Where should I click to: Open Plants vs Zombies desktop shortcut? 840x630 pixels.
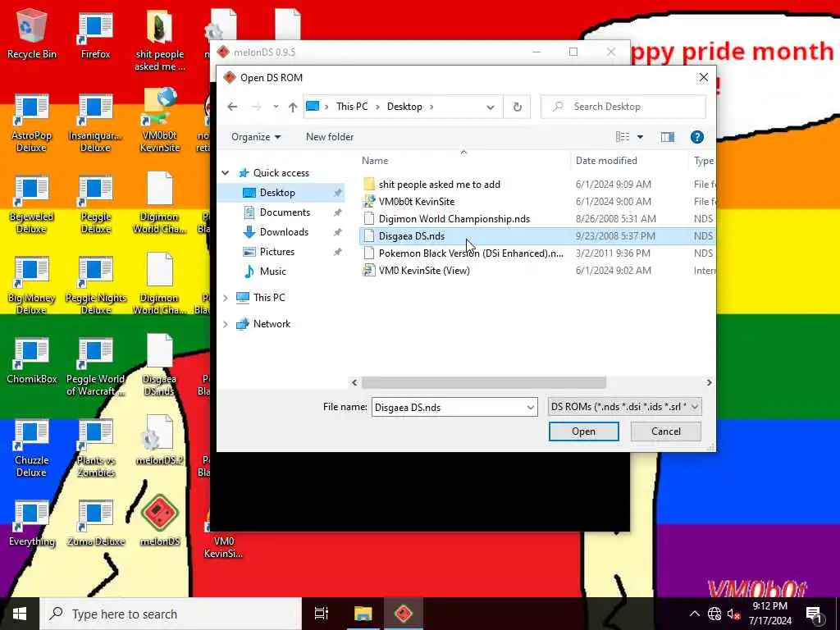[95, 449]
